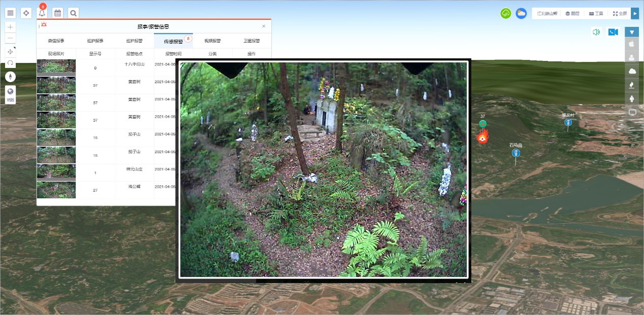Open the calendar icon in top toolbar
Image resolution: width=644 pixels, height=315 pixels.
[x=58, y=13]
